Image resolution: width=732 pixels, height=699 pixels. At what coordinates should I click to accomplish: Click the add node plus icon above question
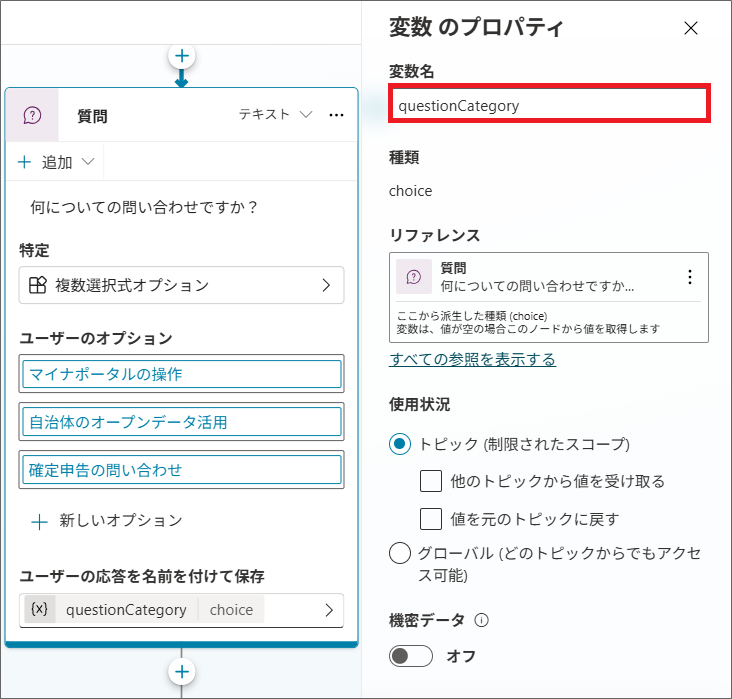[181, 56]
